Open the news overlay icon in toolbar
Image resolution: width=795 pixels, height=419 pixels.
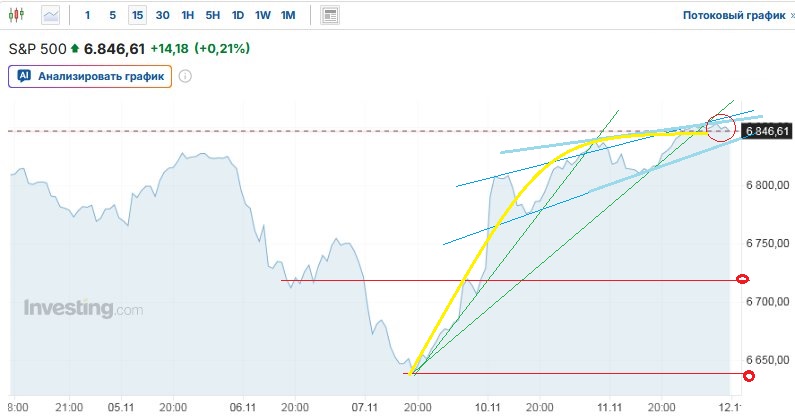click(x=330, y=16)
